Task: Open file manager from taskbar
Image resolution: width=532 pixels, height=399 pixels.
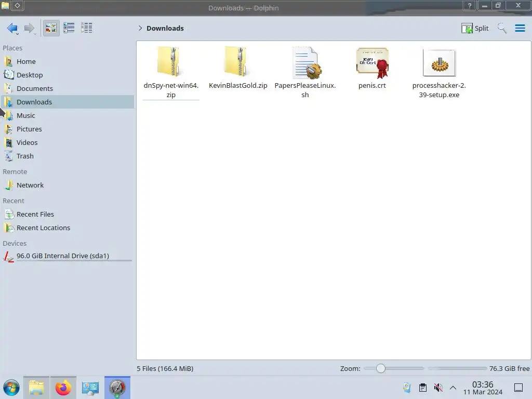Action: pos(36,388)
